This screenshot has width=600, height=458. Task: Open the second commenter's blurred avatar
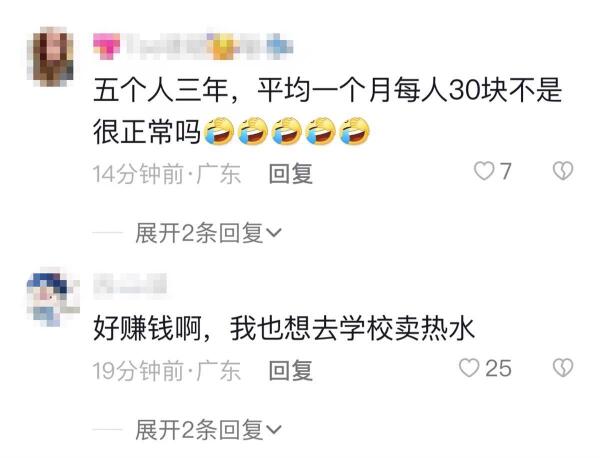[x=53, y=297]
